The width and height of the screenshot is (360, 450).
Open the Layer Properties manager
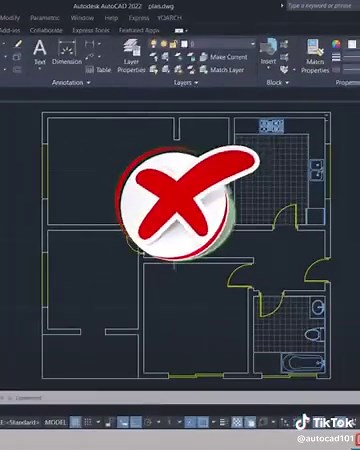[131, 55]
